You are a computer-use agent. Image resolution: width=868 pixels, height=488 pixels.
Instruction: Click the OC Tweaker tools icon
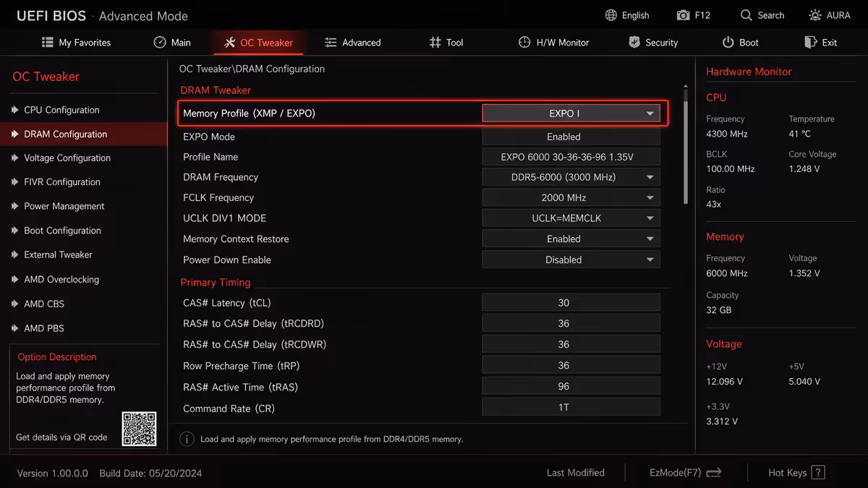click(x=229, y=43)
